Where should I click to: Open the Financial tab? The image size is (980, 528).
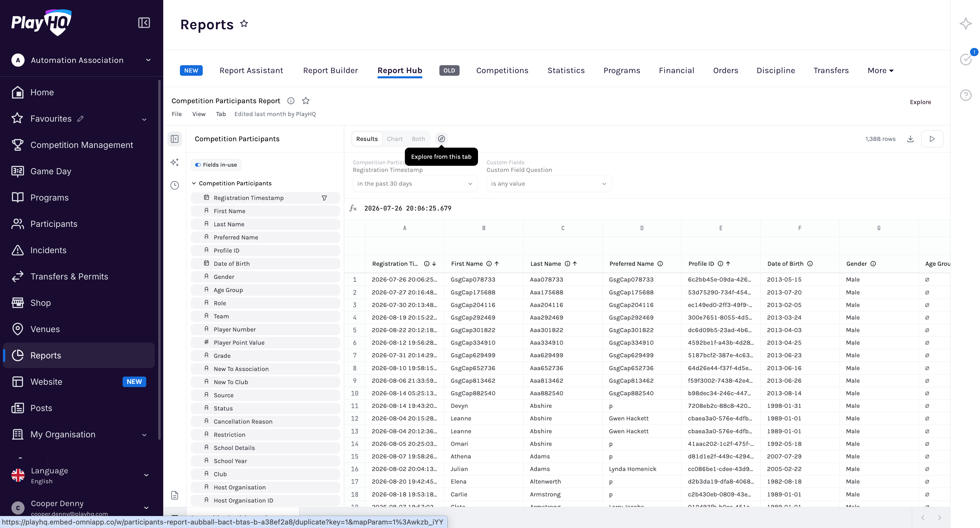676,70
